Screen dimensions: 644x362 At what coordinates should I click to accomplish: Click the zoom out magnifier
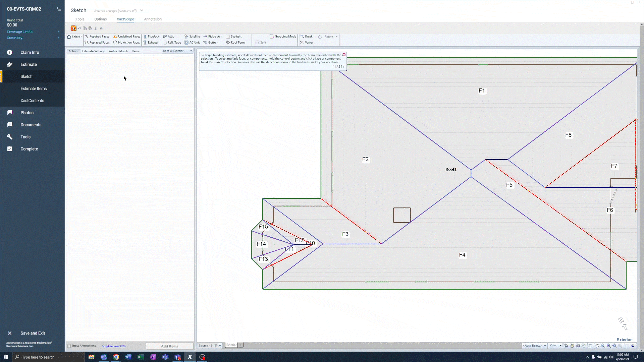click(x=603, y=346)
